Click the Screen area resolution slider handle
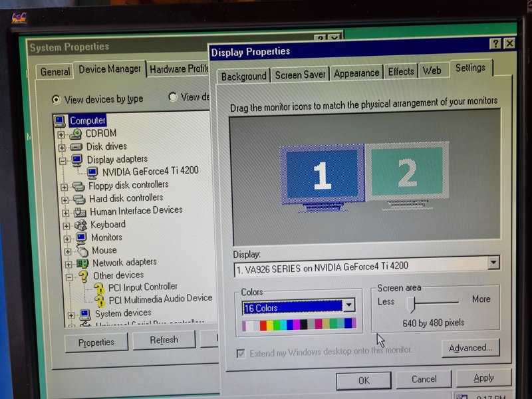This screenshot has height=399, width=532. click(x=411, y=305)
